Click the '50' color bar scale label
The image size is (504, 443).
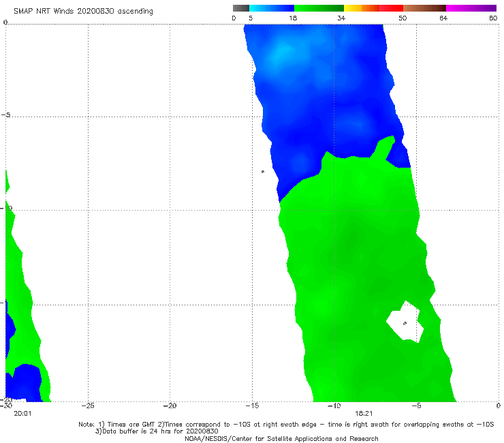[403, 18]
